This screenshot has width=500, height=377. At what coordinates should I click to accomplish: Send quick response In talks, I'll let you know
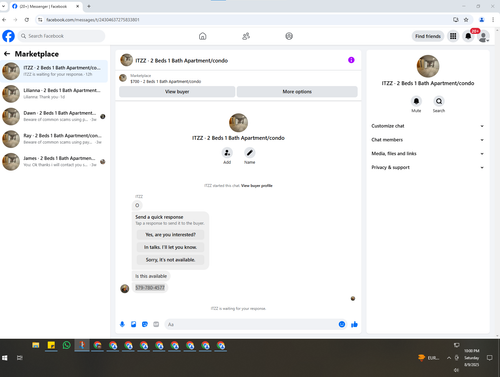pos(170,247)
